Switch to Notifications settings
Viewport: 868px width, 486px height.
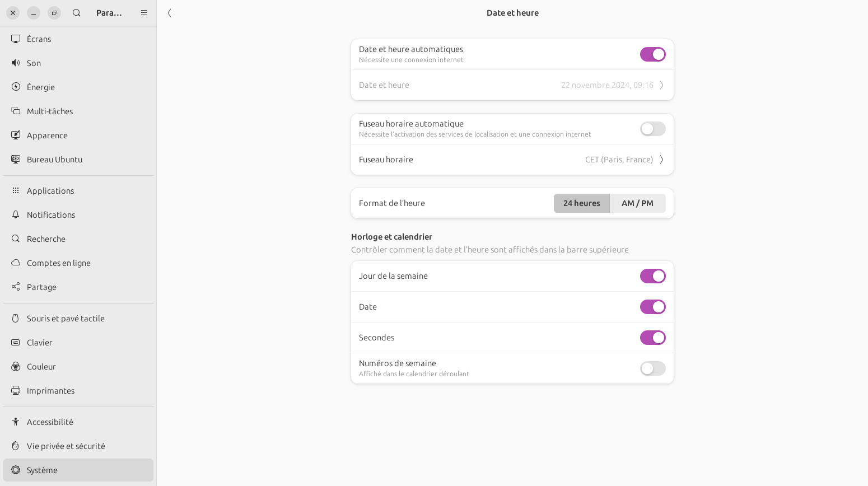coord(78,214)
